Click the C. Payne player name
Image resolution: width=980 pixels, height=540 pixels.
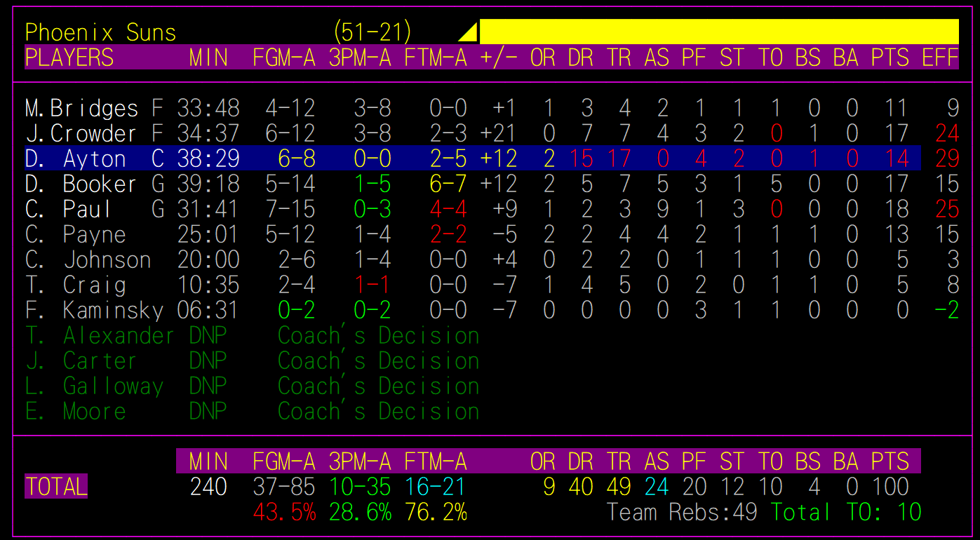[75, 234]
